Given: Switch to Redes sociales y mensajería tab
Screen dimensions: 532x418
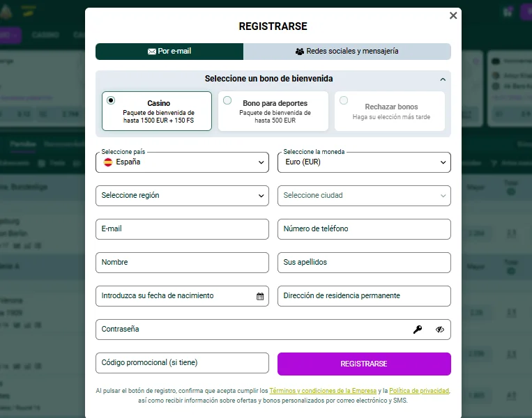Looking at the screenshot, I should pos(347,52).
